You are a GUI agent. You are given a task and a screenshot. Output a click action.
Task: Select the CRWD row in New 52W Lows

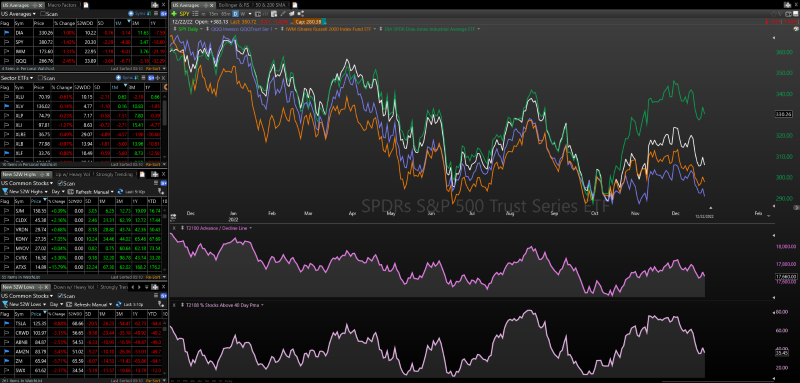81,333
